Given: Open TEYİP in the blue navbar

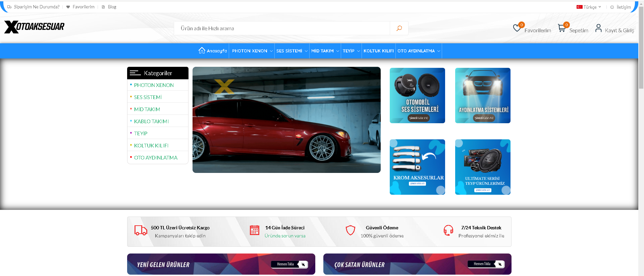Looking at the screenshot, I should tap(348, 51).
